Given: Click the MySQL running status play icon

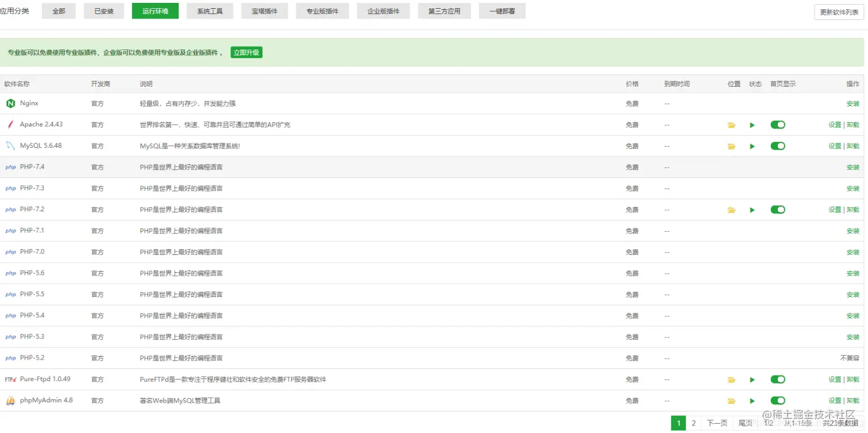Looking at the screenshot, I should click(x=752, y=147).
